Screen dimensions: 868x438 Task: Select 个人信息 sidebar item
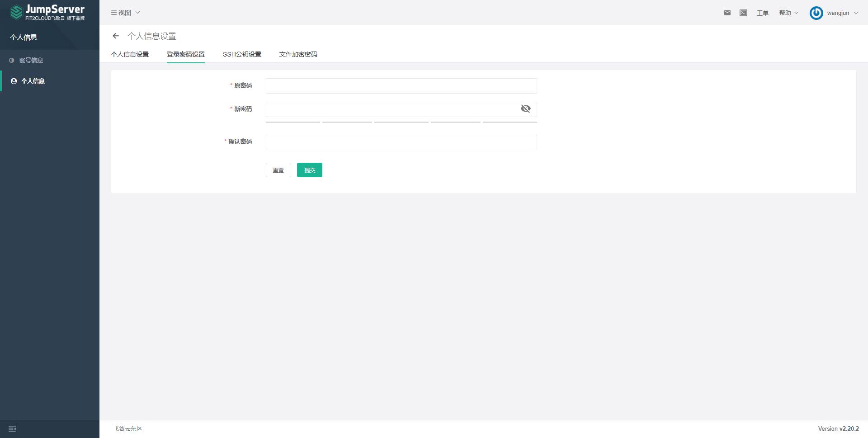click(x=50, y=81)
